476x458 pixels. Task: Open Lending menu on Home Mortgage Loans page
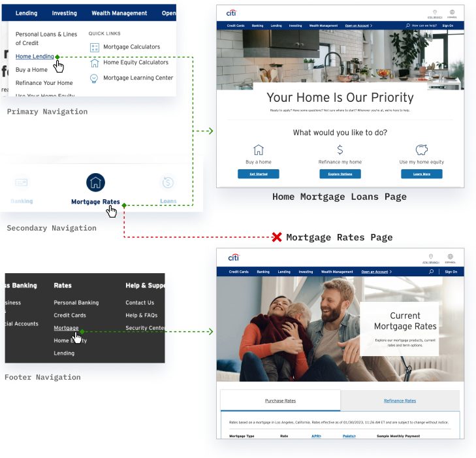tap(276, 26)
